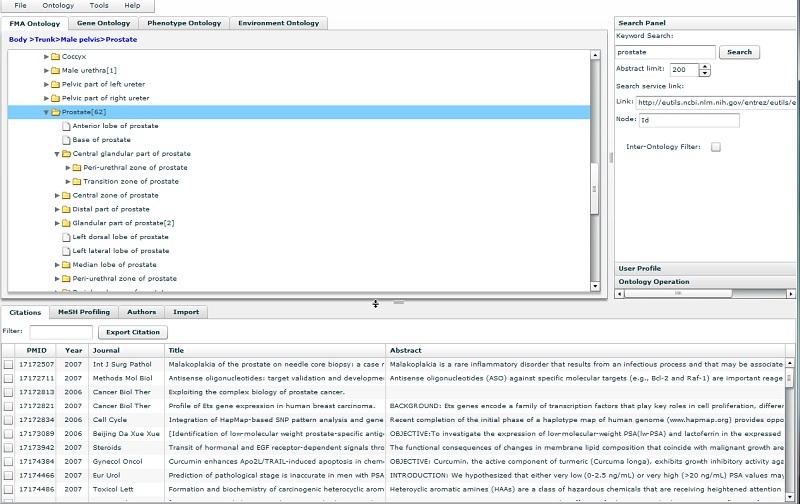Expand Distal part of prostate
Viewport: 800px width, 504px height.
pos(57,209)
